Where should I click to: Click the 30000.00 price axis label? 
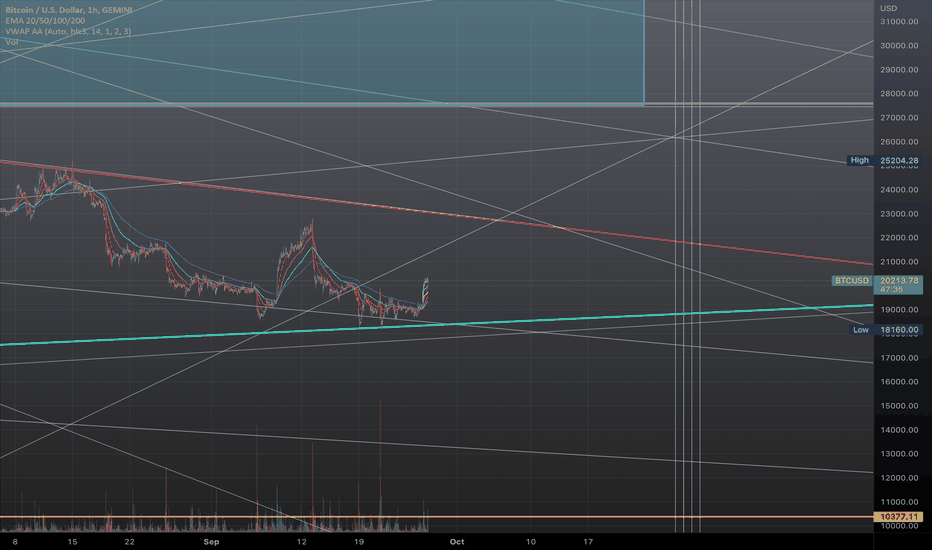pyautogui.click(x=899, y=45)
